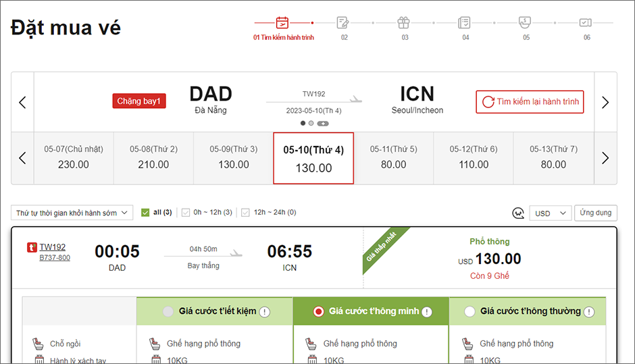Open the departure time sort order dropdown
Image resolution: width=635 pixels, height=364 pixels.
coord(72,213)
